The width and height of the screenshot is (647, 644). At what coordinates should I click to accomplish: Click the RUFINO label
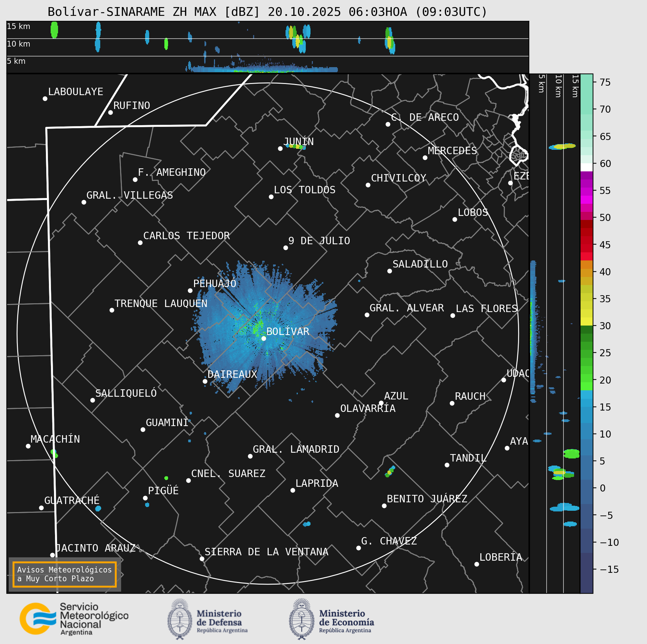point(132,105)
